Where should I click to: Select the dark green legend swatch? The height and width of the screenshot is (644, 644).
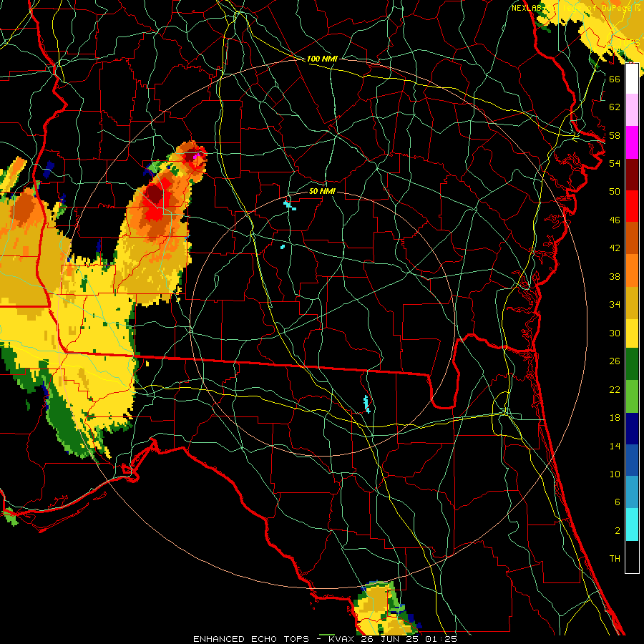point(632,364)
